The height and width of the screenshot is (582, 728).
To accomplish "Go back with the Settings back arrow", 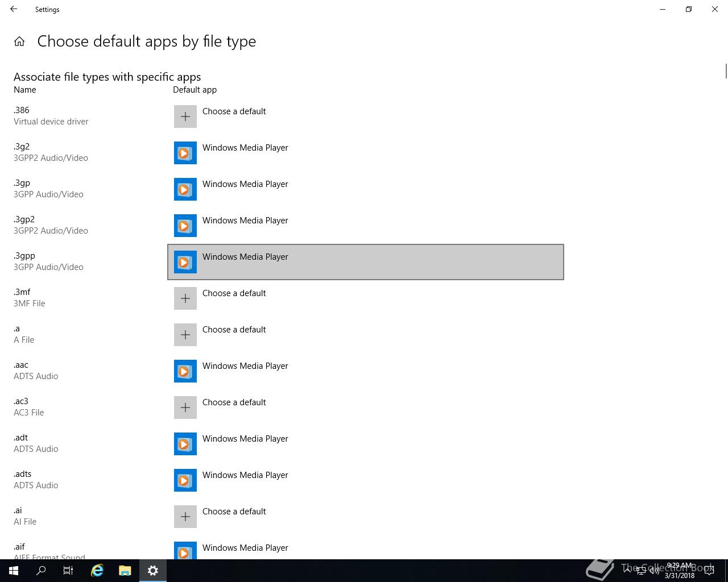I will point(14,9).
